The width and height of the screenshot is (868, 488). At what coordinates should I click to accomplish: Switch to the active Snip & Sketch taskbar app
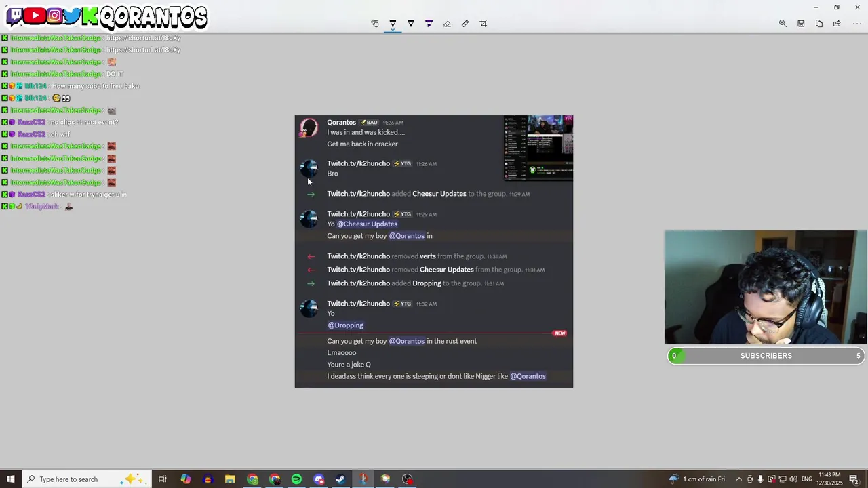coord(363,479)
